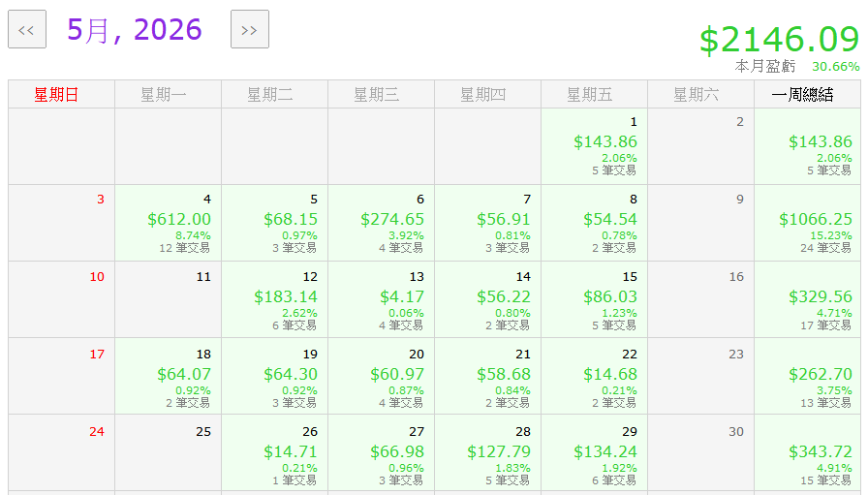Click the 星期二 column header
The width and height of the screenshot is (868, 495).
pos(274,94)
